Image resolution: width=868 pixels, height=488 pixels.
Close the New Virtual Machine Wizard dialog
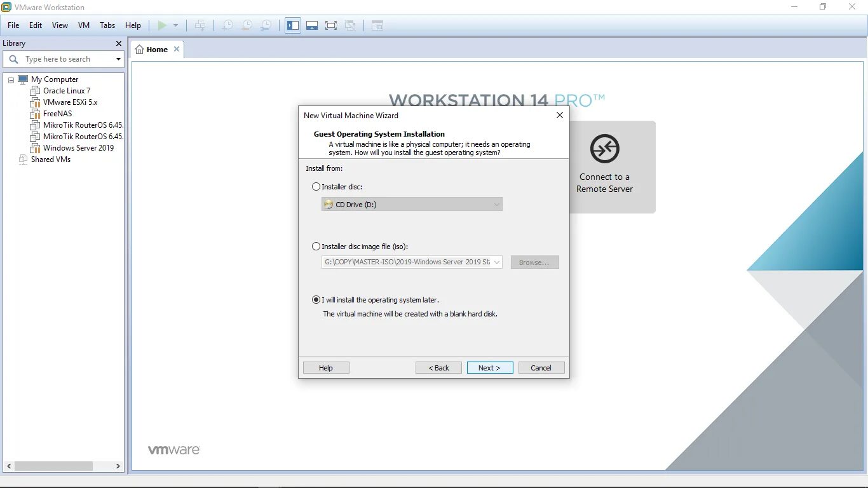(x=560, y=115)
